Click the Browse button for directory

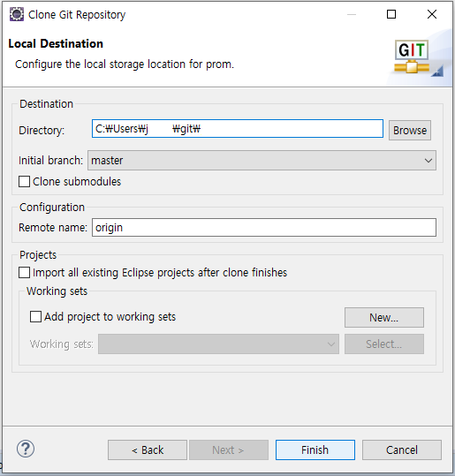pos(410,130)
